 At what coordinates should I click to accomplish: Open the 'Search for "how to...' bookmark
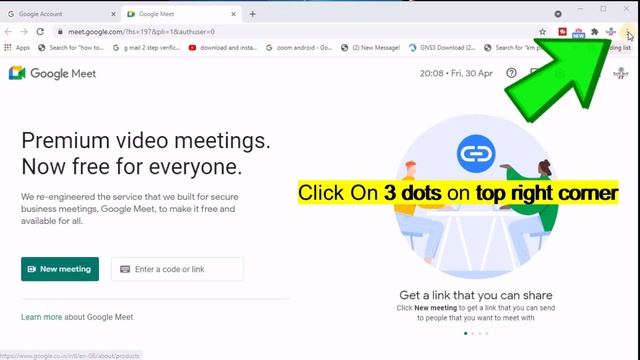click(71, 48)
